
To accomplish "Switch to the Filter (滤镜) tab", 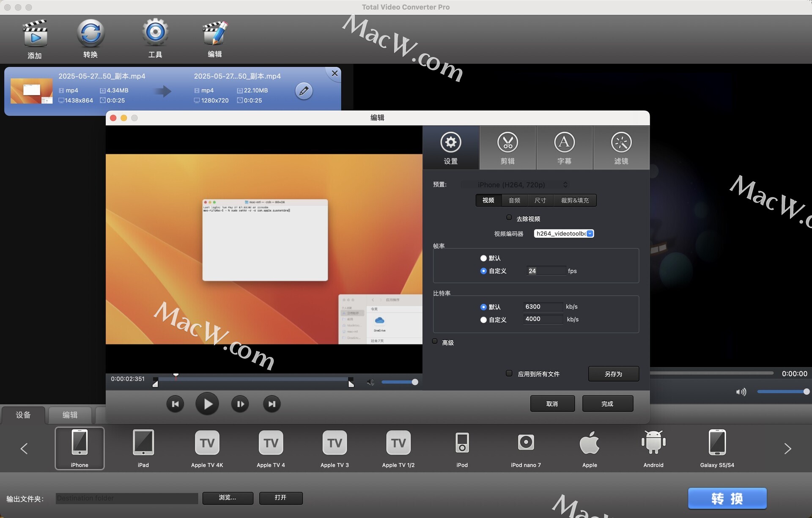I will point(621,148).
